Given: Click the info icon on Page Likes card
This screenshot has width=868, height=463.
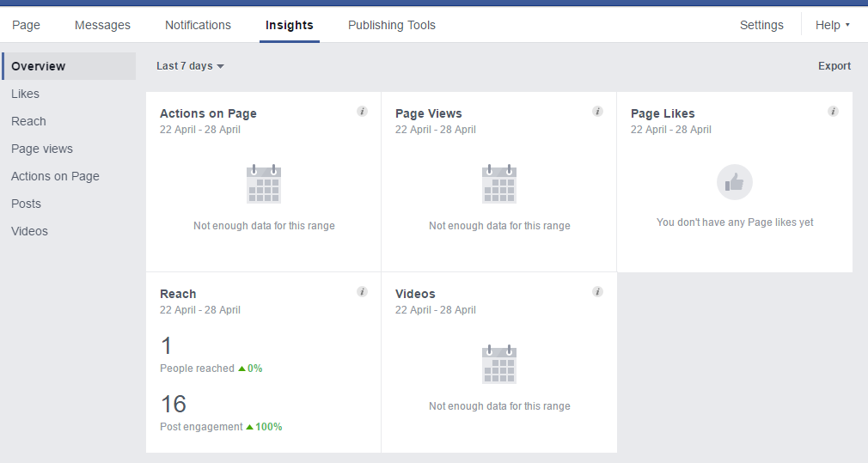Looking at the screenshot, I should (x=833, y=112).
